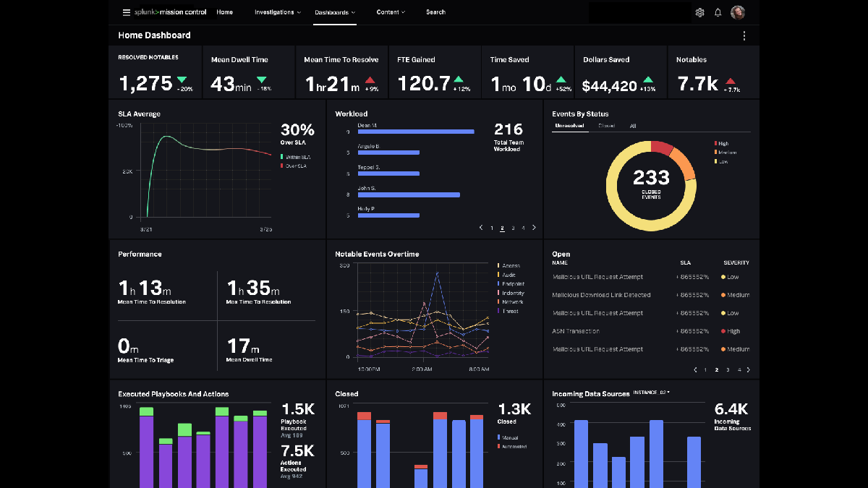Open the settings gear icon
Viewport: 868px width, 488px height.
coord(699,12)
